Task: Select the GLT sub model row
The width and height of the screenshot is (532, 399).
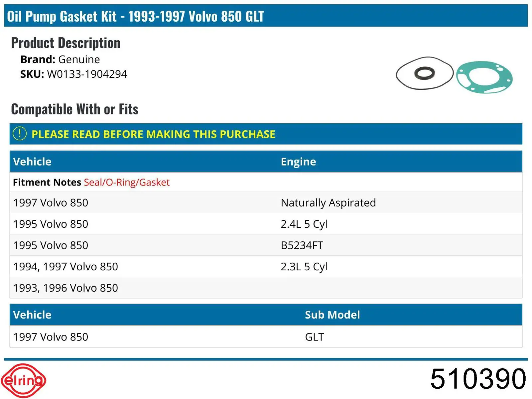Action: click(x=266, y=336)
